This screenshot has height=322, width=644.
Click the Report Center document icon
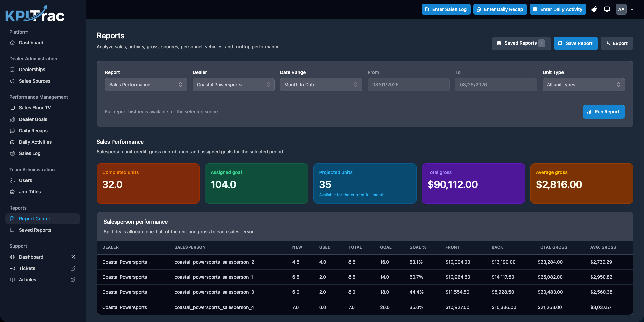pyautogui.click(x=12, y=219)
